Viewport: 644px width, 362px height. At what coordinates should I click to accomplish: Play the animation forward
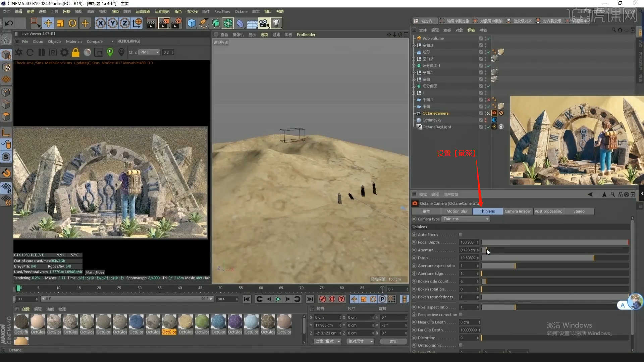point(278,299)
